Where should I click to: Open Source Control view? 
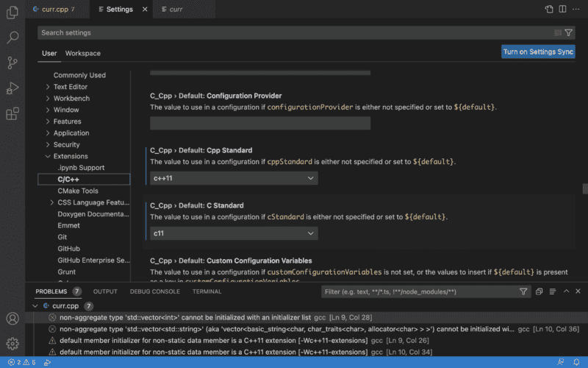pyautogui.click(x=12, y=63)
